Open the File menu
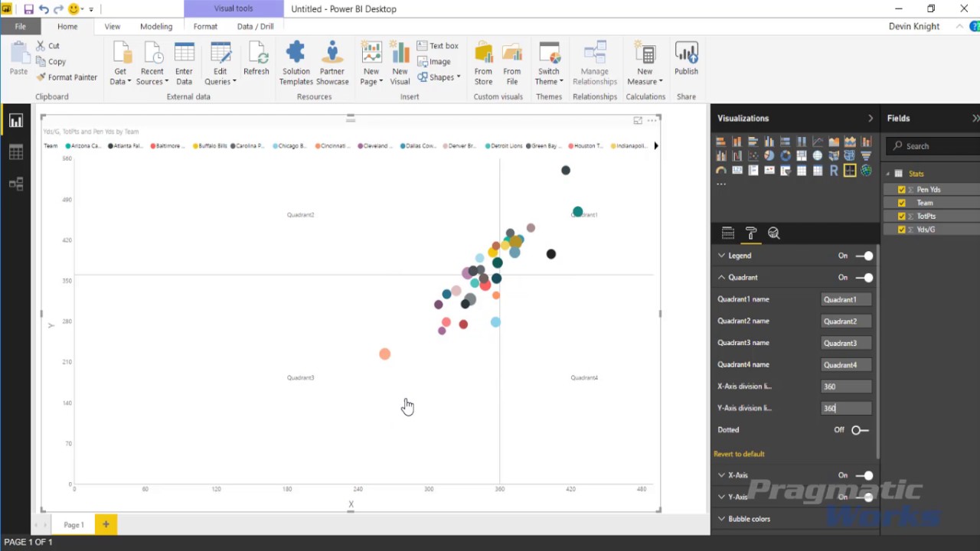The width and height of the screenshot is (980, 551). (x=20, y=26)
